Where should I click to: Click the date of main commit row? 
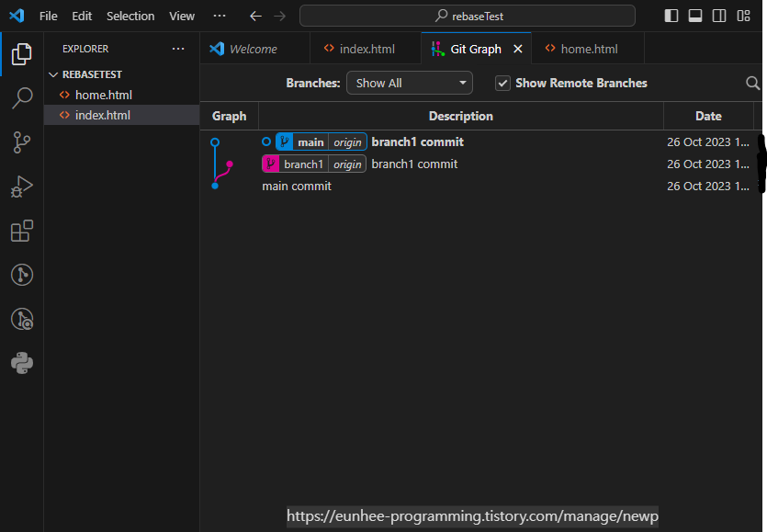(708, 186)
